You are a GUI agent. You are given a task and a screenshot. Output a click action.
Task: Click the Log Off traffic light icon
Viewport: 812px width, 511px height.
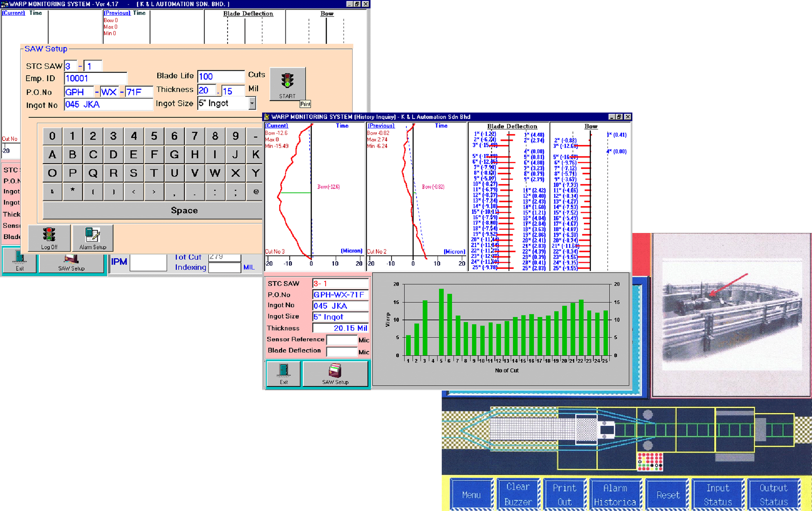click(49, 235)
